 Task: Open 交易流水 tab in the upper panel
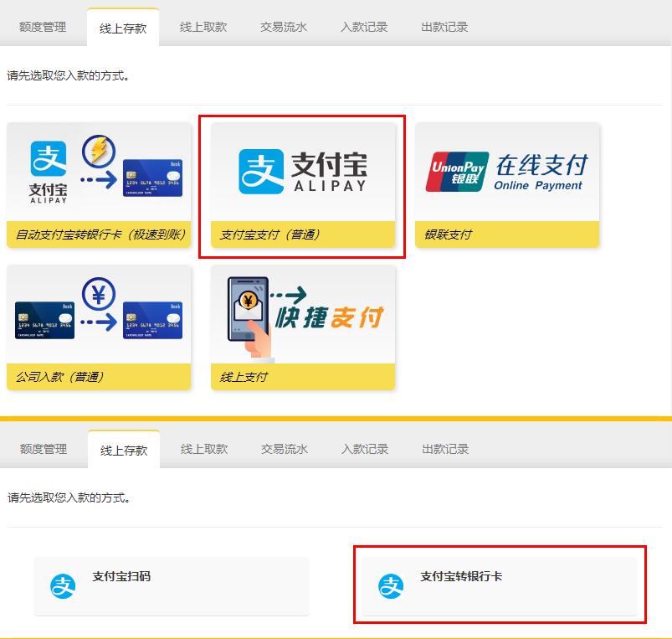point(284,27)
